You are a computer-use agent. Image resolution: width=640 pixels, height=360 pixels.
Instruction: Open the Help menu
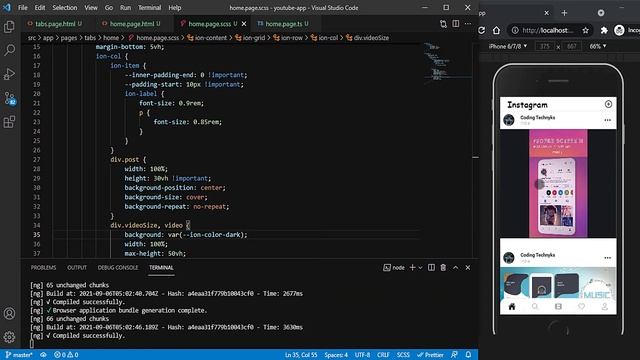coord(175,8)
